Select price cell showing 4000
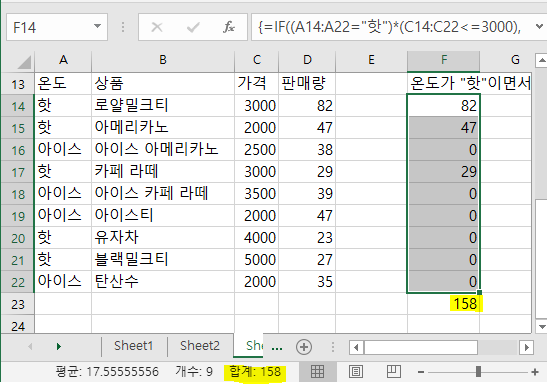547x384 pixels. tap(257, 238)
